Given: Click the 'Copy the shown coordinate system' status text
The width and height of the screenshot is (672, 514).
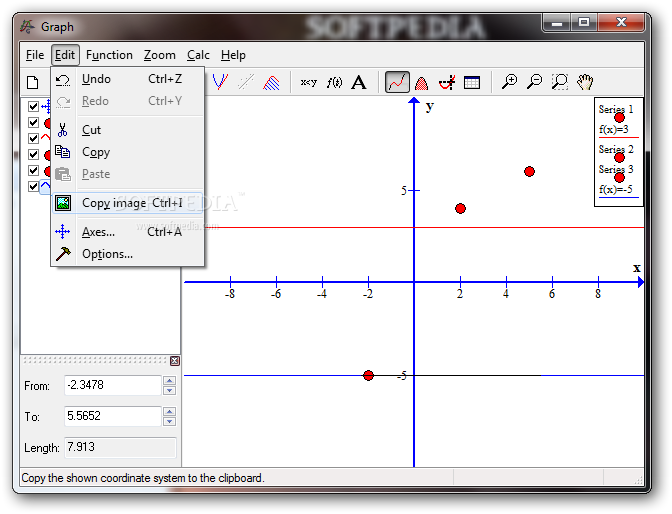Looking at the screenshot, I should click(143, 478).
